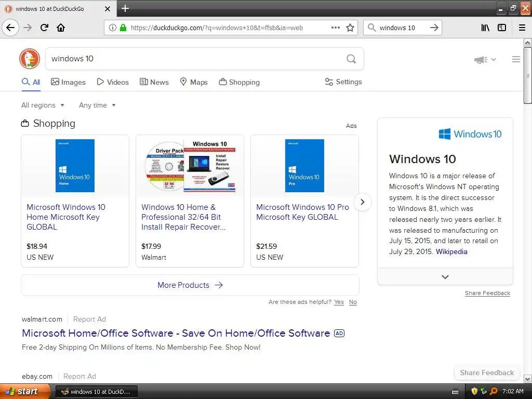Open a new browser tab
Screen dimensions: 532x399
[x=125, y=8]
